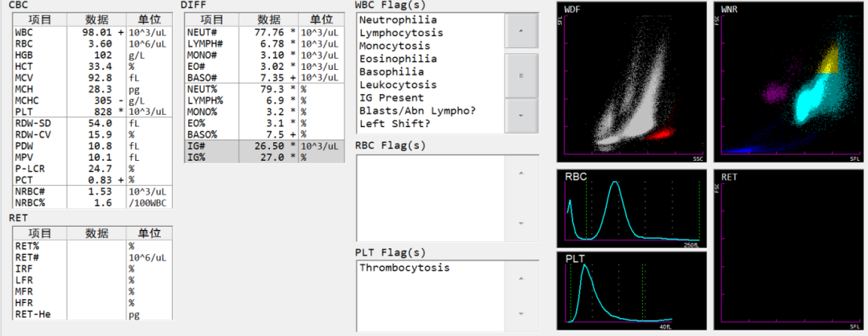Click the NEUT# value 77.76
Screen dimensions: 868x336
[x=269, y=32]
